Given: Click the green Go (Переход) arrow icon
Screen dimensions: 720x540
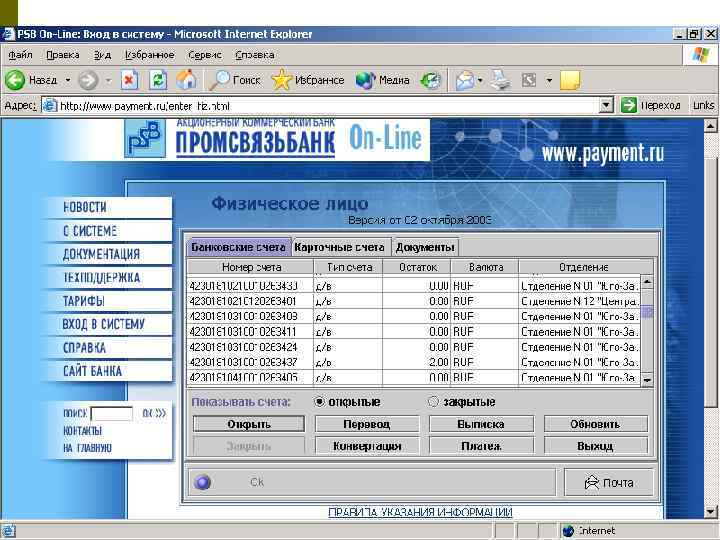Looking at the screenshot, I should point(628,105).
